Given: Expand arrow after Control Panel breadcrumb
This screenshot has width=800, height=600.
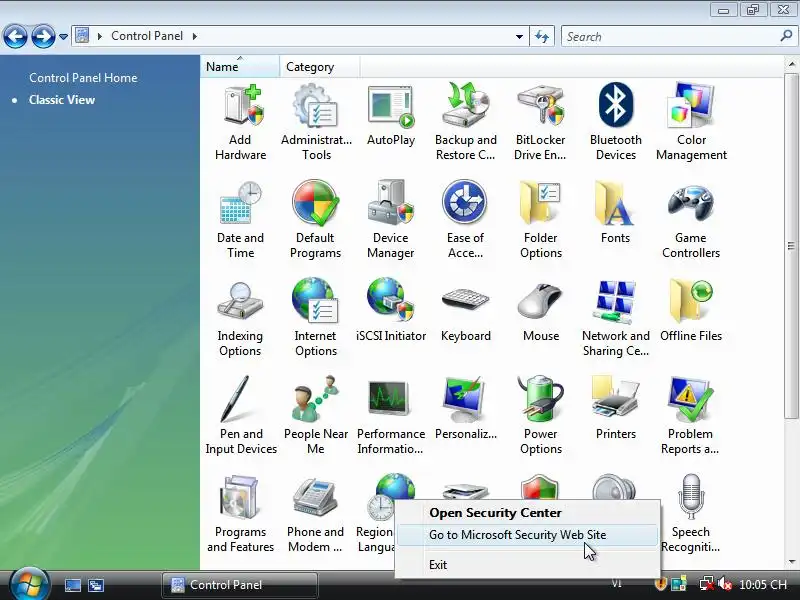Looking at the screenshot, I should 194,36.
